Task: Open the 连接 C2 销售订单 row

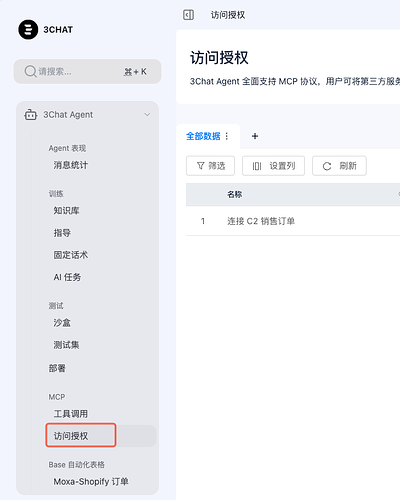Action: click(261, 221)
